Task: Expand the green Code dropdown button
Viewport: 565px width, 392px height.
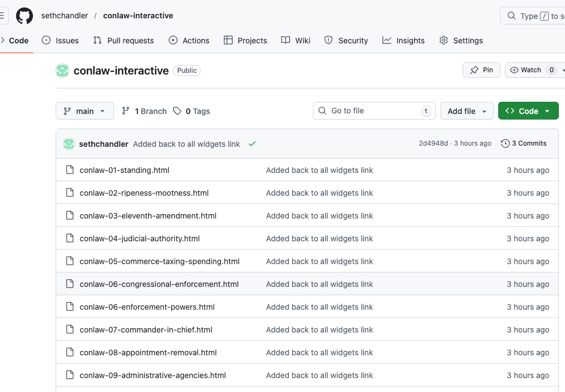Action: click(x=528, y=111)
